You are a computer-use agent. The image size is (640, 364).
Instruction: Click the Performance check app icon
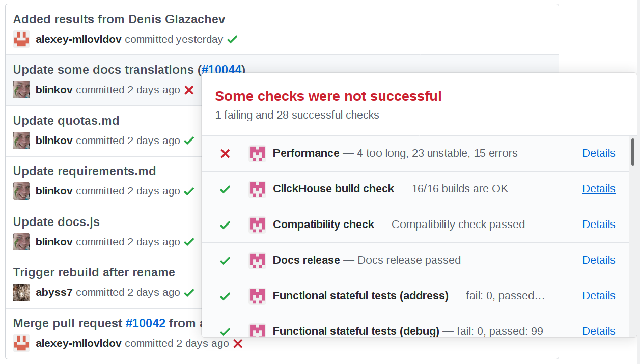click(x=257, y=153)
